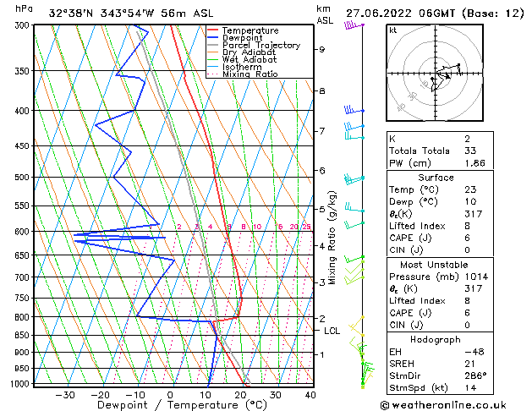
Task: Click the 'Pressure (mb)' value 1014
Action: (x=476, y=277)
